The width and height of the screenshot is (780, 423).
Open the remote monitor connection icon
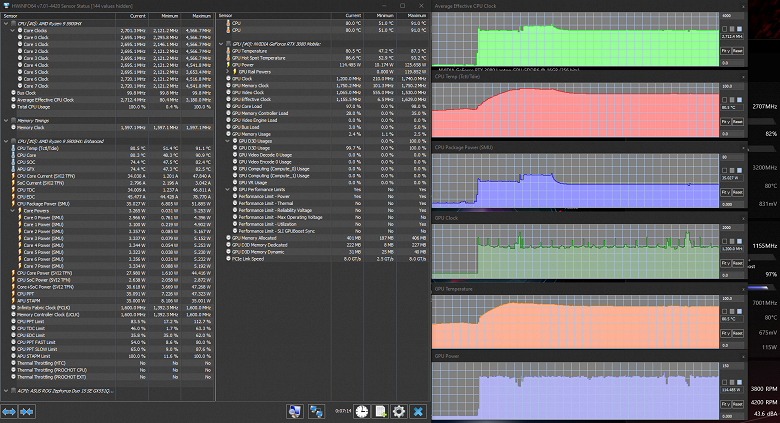(x=295, y=411)
